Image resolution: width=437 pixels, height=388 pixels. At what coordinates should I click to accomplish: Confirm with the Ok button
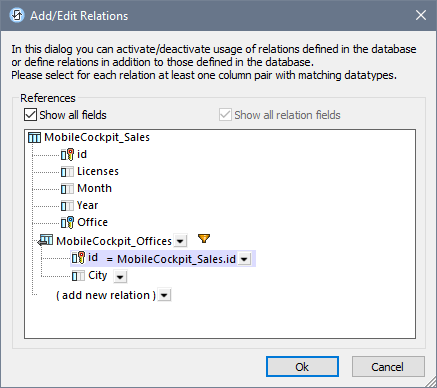[x=302, y=367]
